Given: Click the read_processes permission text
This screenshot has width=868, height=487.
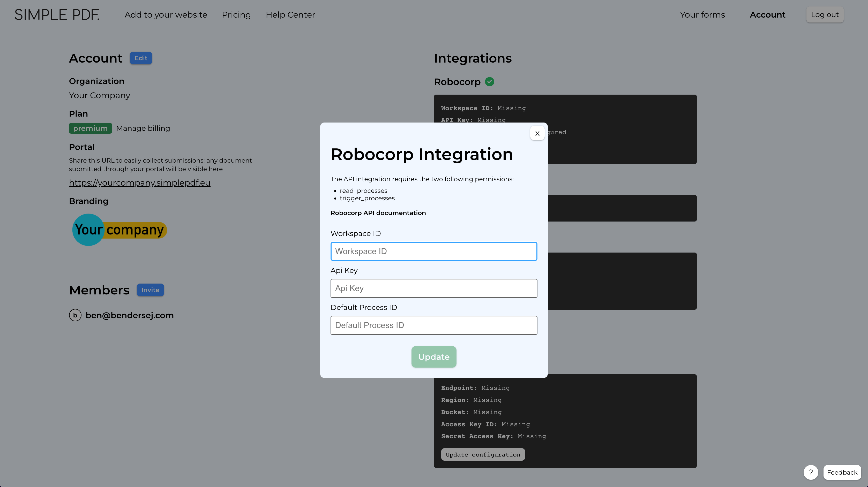Looking at the screenshot, I should click(x=363, y=191).
